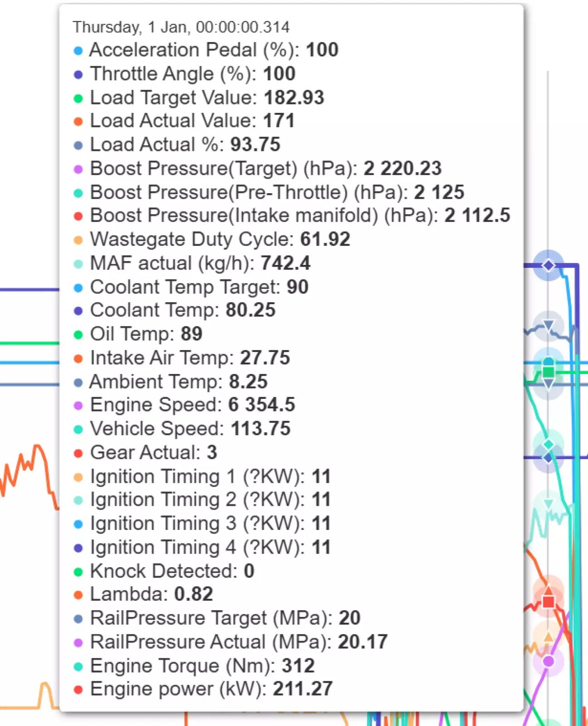
Task: Click the orange triangle marker on the chart
Action: click(548, 637)
